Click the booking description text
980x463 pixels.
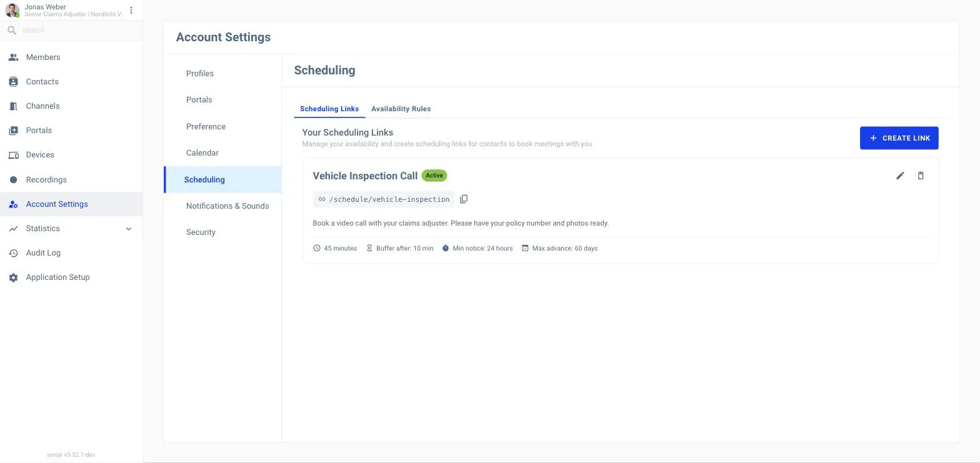461,223
